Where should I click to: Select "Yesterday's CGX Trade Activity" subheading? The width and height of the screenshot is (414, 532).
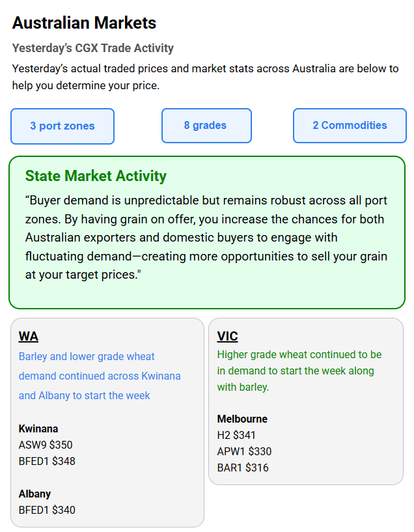coord(93,48)
